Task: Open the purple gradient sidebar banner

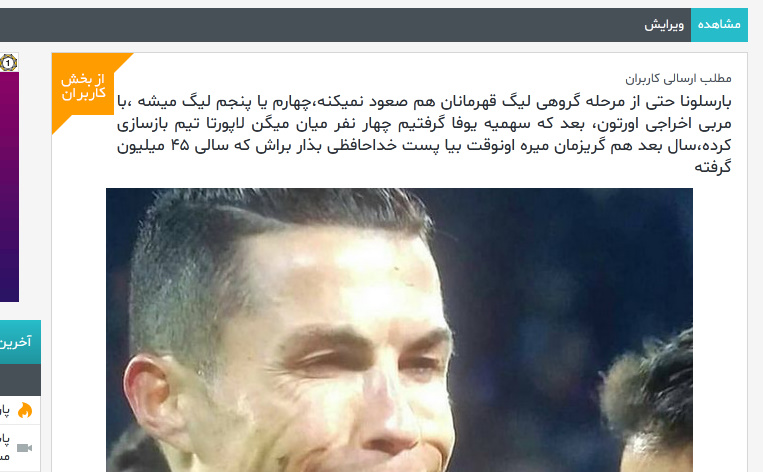Action: pyautogui.click(x=9, y=187)
